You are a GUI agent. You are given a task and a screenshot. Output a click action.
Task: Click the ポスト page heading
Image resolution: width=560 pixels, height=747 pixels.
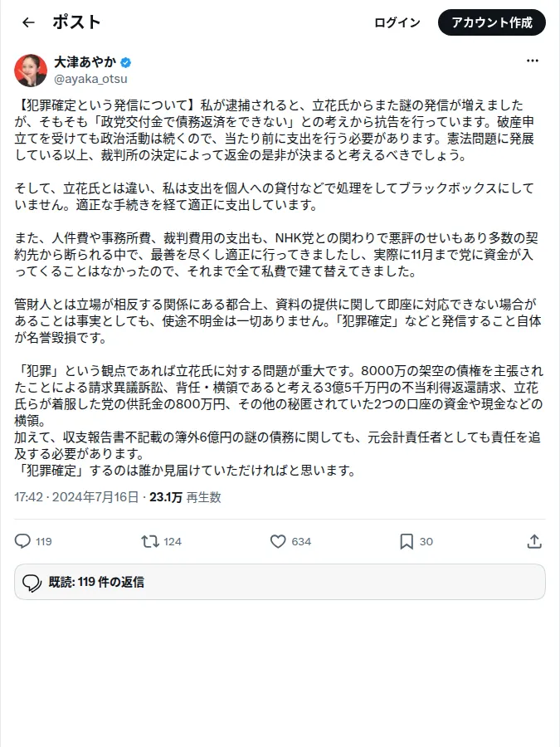point(76,22)
